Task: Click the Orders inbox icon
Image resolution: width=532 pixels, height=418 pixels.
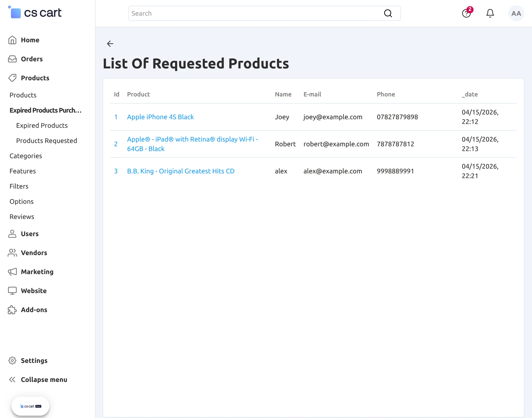Action: click(x=12, y=59)
